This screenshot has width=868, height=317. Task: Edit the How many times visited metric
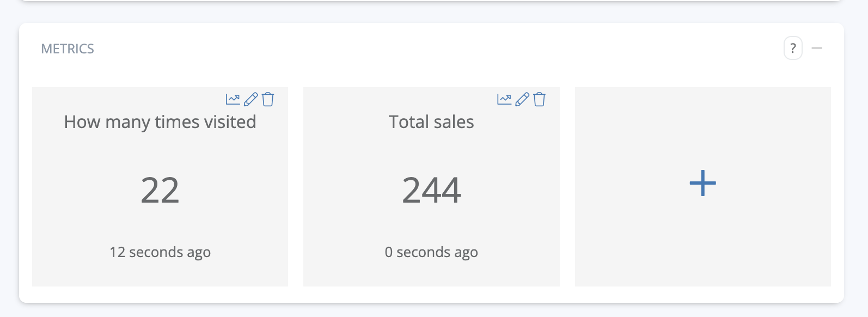250,99
